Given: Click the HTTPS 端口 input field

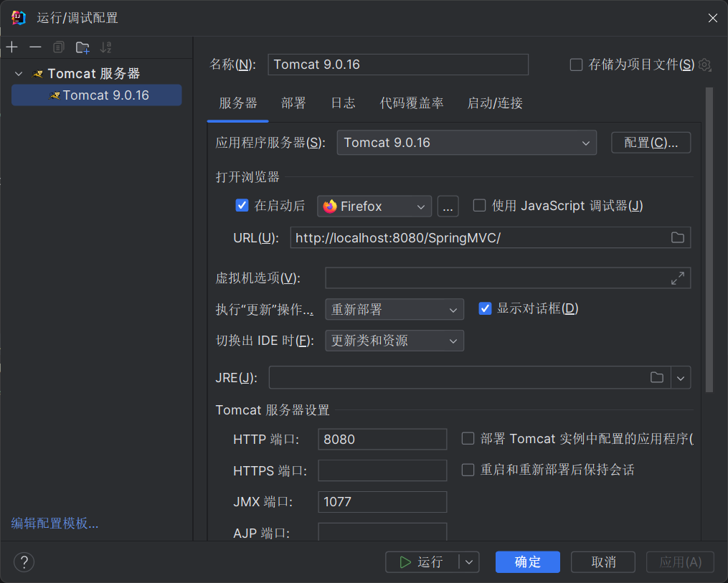Looking at the screenshot, I should coord(382,470).
